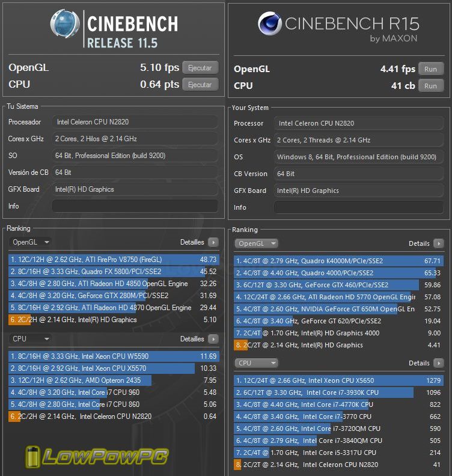
Task: Select the GeForce GTX 460/PCIe/SSE2 ranking row
Action: [x=339, y=285]
